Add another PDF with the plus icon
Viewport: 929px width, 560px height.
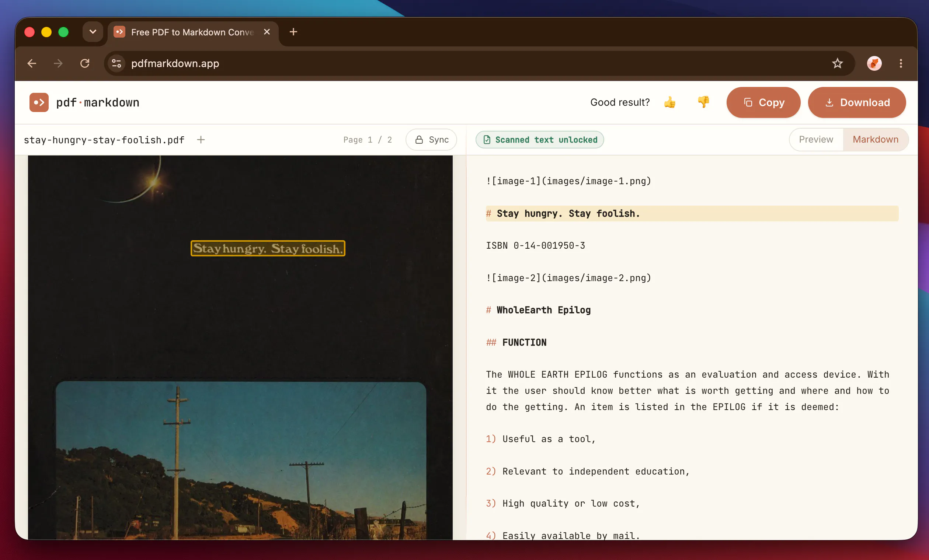click(201, 140)
